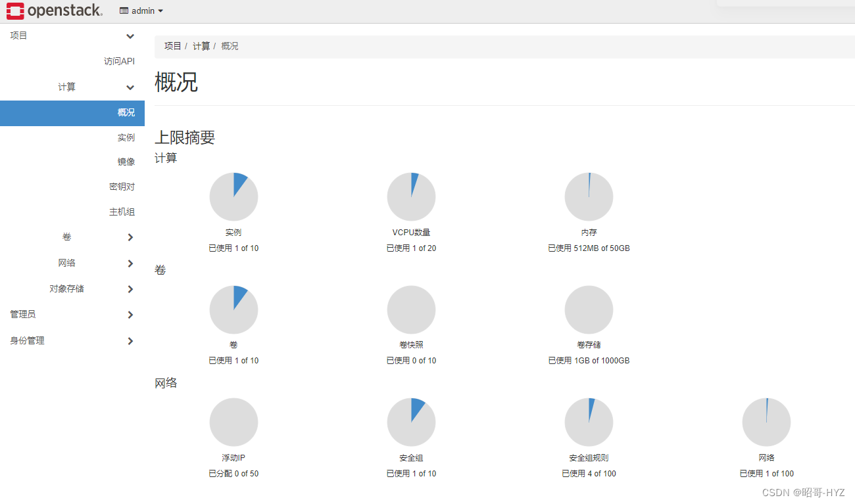Click the 上限摘要 heading
855x504 pixels.
click(x=185, y=137)
